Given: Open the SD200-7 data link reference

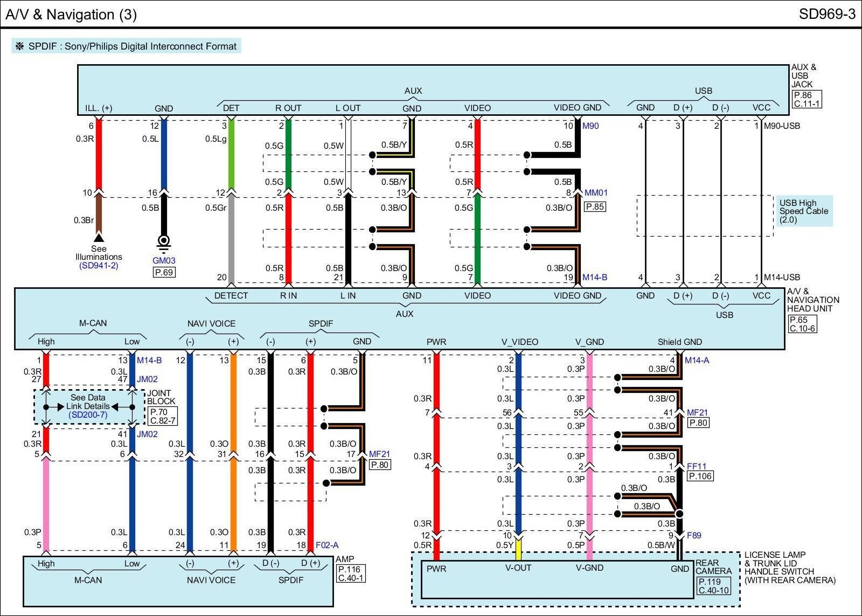Looking at the screenshot, I should coord(88,415).
